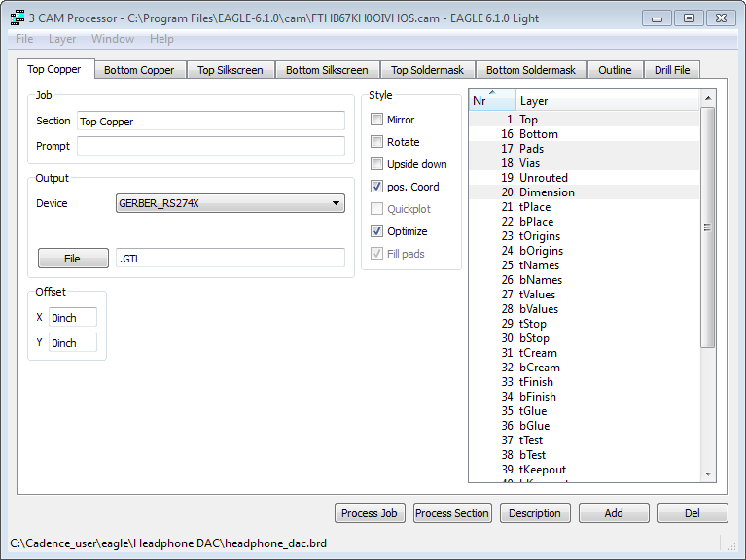The height and width of the screenshot is (560, 746).
Task: Click the Process Section button
Action: tap(452, 513)
